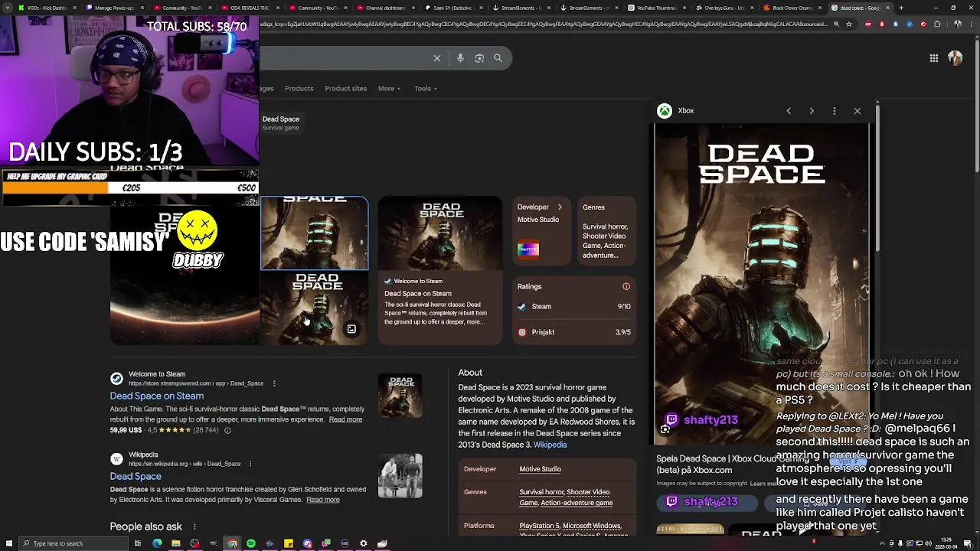This screenshot has width=980, height=551.
Task: Open more options for Wikipedia search result
Action: [x=250, y=464]
